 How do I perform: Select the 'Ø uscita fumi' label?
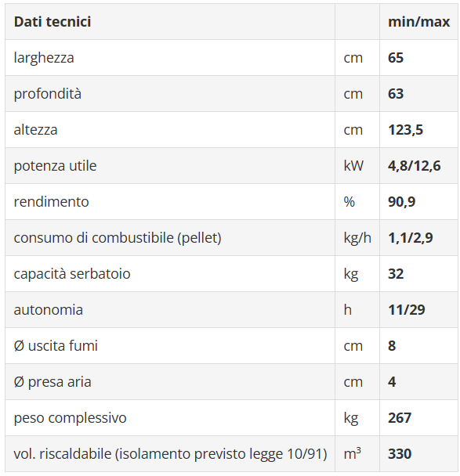click(56, 346)
